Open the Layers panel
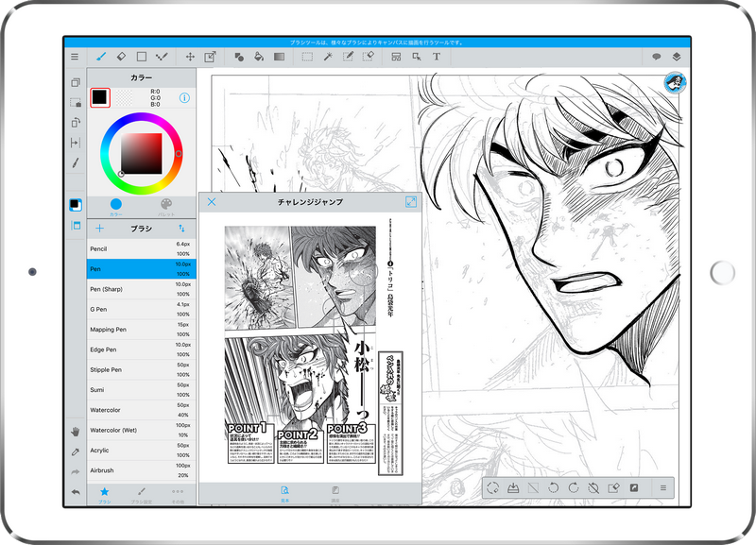This screenshot has width=756, height=545. point(677,57)
